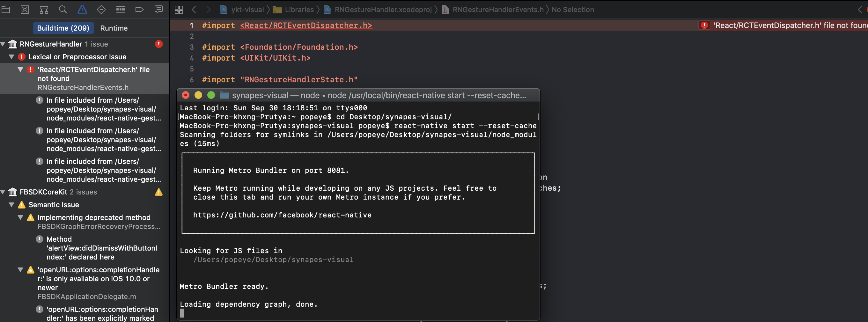Image resolution: width=868 pixels, height=322 pixels.
Task: Click the Related Items grid icon
Action: point(179,10)
